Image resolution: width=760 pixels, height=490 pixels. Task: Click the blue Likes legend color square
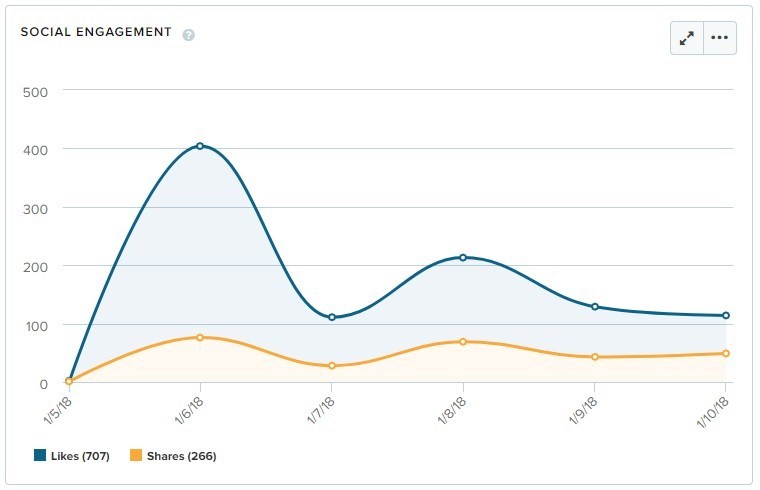[40, 456]
